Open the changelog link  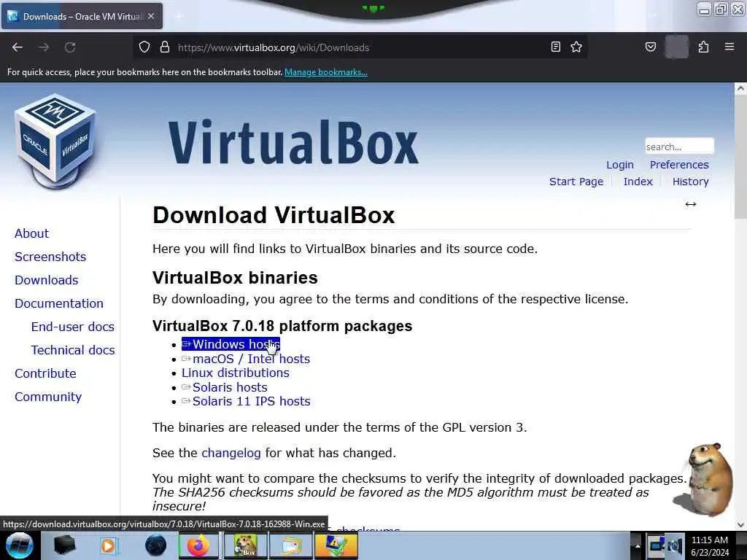tap(231, 453)
